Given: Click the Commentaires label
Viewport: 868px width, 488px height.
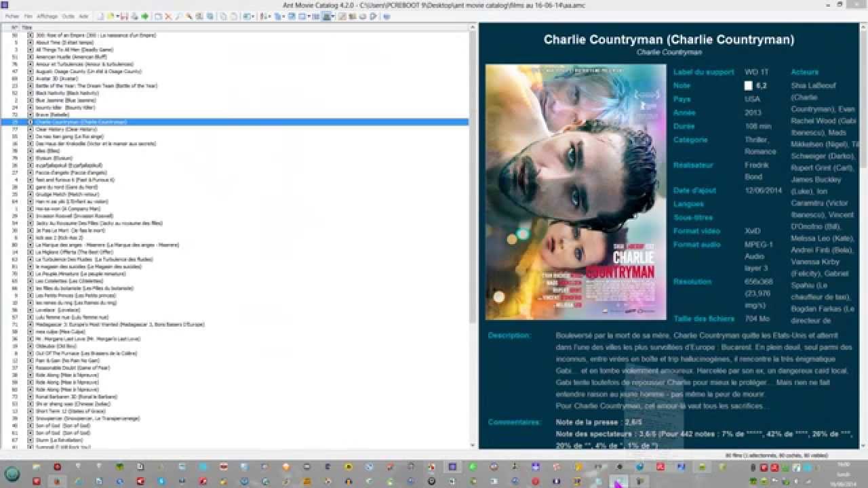Looking at the screenshot, I should coord(515,422).
